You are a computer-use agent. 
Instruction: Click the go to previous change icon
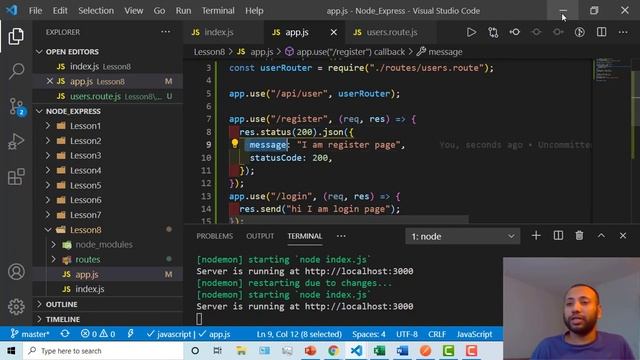click(x=515, y=32)
